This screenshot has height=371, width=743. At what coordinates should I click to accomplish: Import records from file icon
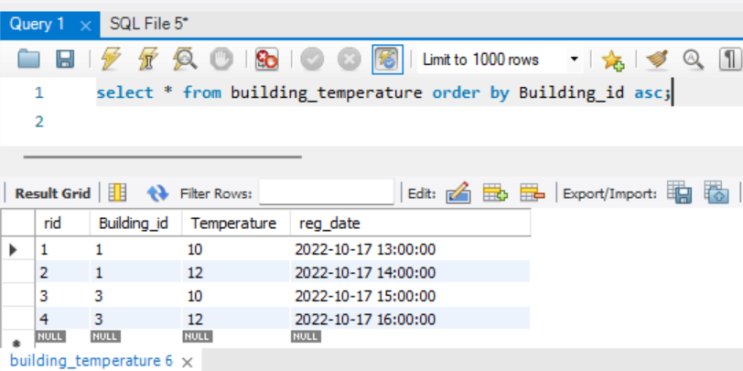pos(716,192)
